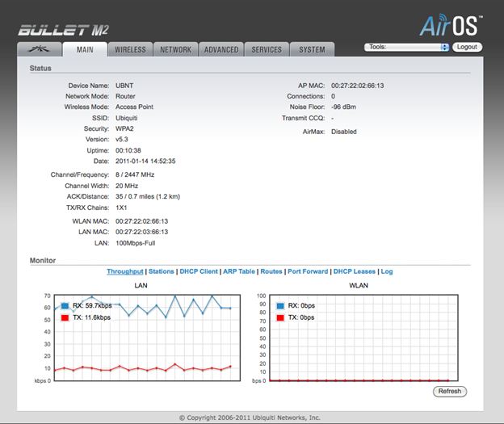Go to the NETWORK tab
This screenshot has width=504, height=424.
tap(175, 49)
